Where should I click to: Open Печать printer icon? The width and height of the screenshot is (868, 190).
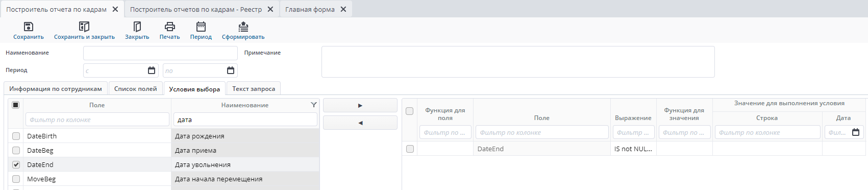pos(169,27)
